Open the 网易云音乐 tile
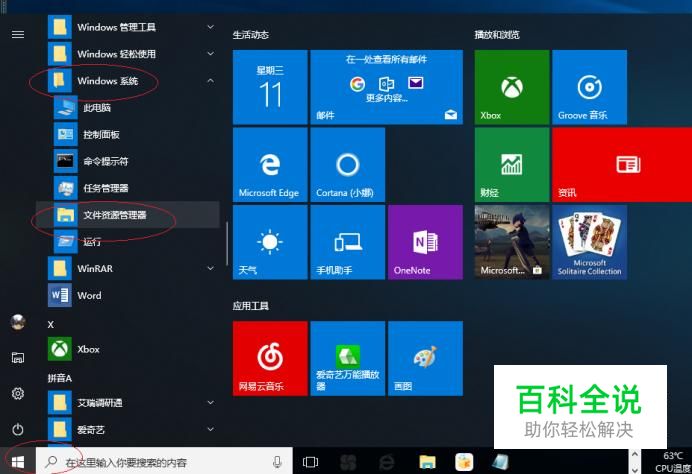The height and width of the screenshot is (474, 692). coord(270,358)
